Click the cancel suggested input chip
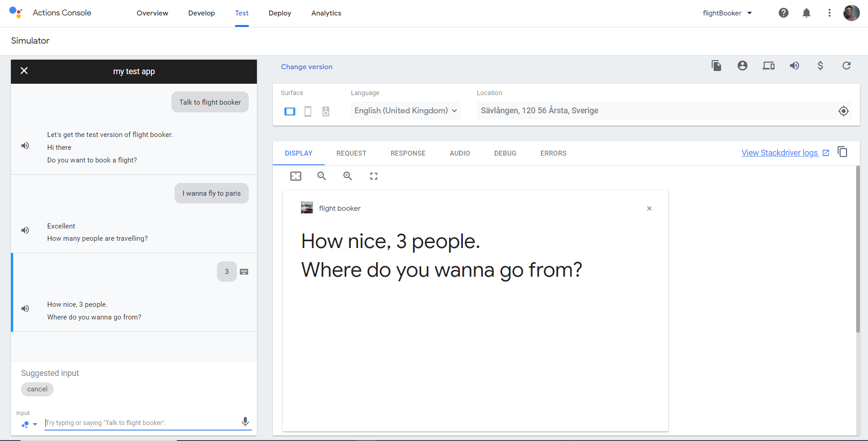 (37, 389)
